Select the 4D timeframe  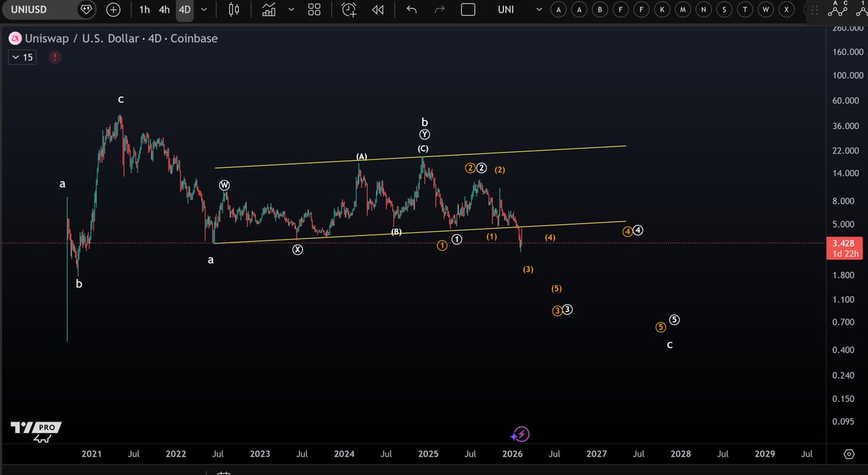(185, 9)
